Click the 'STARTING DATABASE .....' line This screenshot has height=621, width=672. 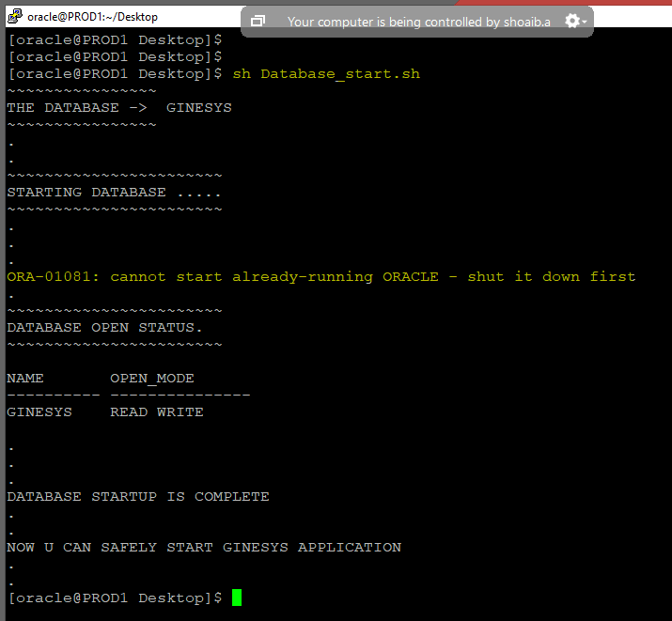(114, 193)
